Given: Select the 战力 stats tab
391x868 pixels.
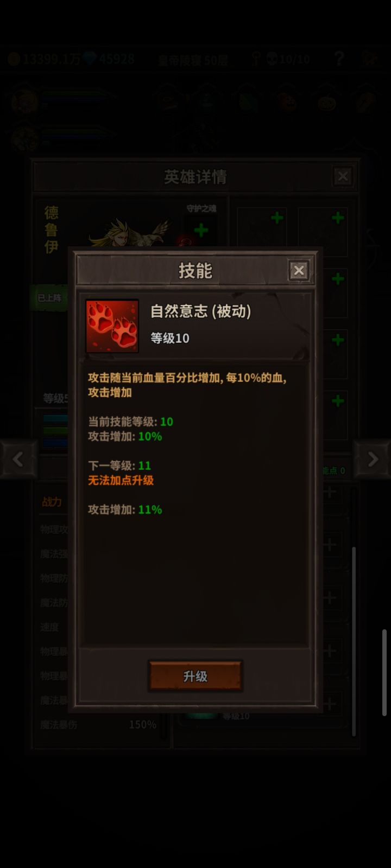Looking at the screenshot, I should (x=52, y=502).
